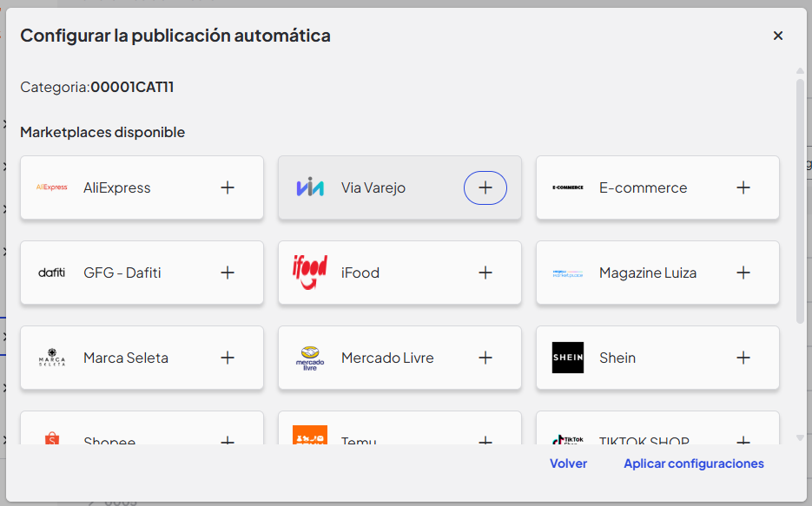This screenshot has height=506, width=812.
Task: Click the Volver link
Action: coord(568,463)
